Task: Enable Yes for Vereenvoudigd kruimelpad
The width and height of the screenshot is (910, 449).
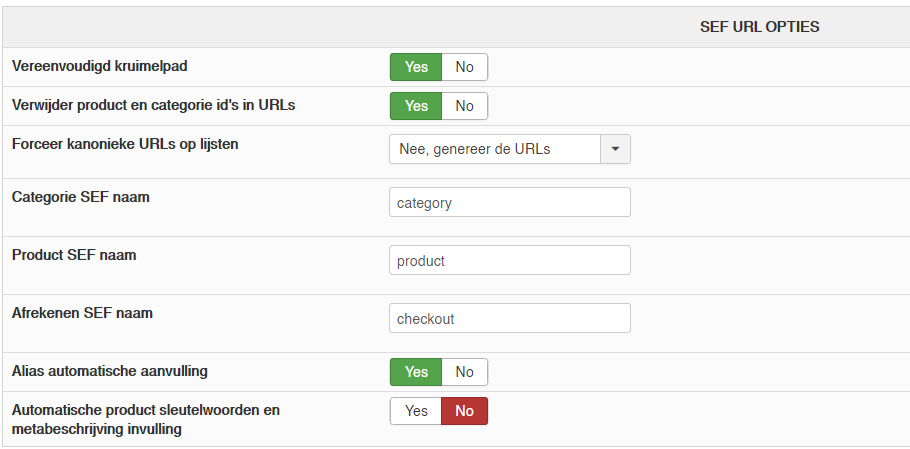Action: [x=416, y=67]
